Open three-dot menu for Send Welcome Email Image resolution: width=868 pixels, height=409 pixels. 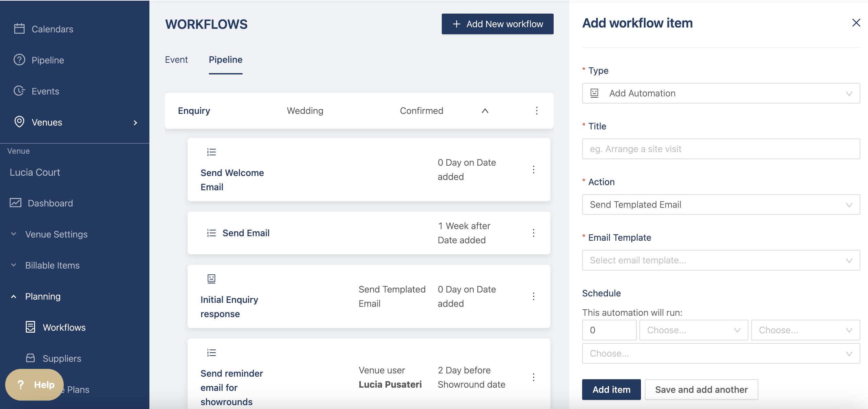(x=533, y=169)
